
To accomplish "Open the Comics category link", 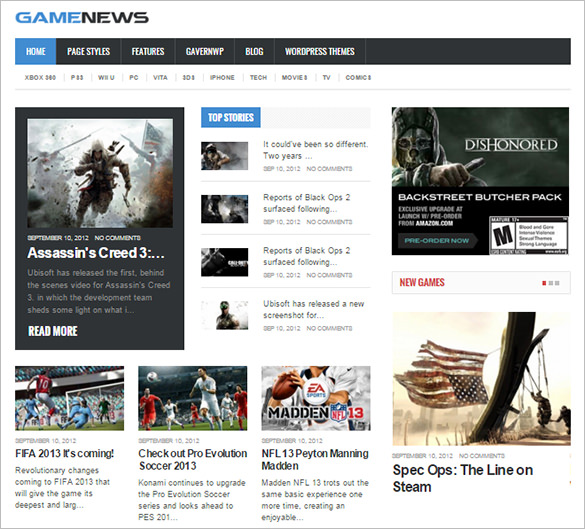I will click(358, 78).
